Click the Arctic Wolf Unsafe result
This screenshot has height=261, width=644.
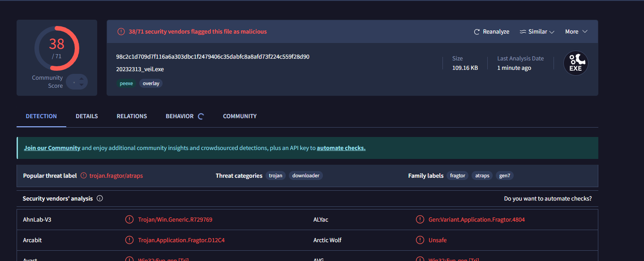[438, 240]
